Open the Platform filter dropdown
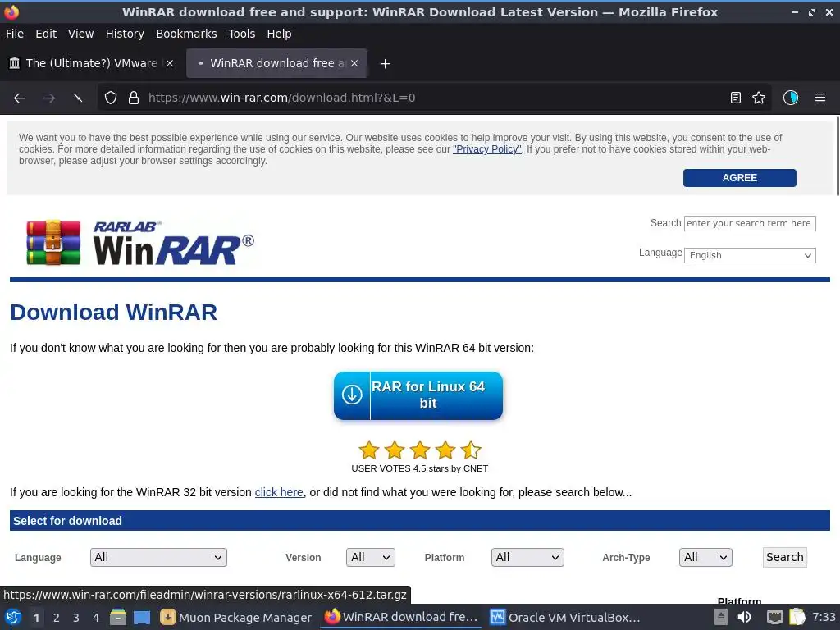The height and width of the screenshot is (630, 840). (x=527, y=557)
